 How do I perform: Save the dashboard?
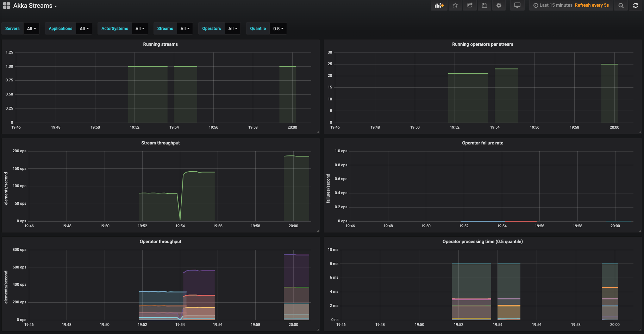(x=484, y=5)
